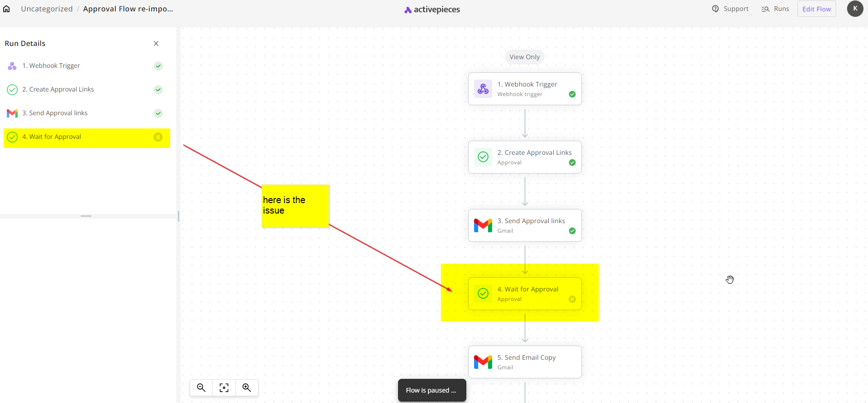
Task: Click the Run Details panel resize handle
Action: [86, 216]
